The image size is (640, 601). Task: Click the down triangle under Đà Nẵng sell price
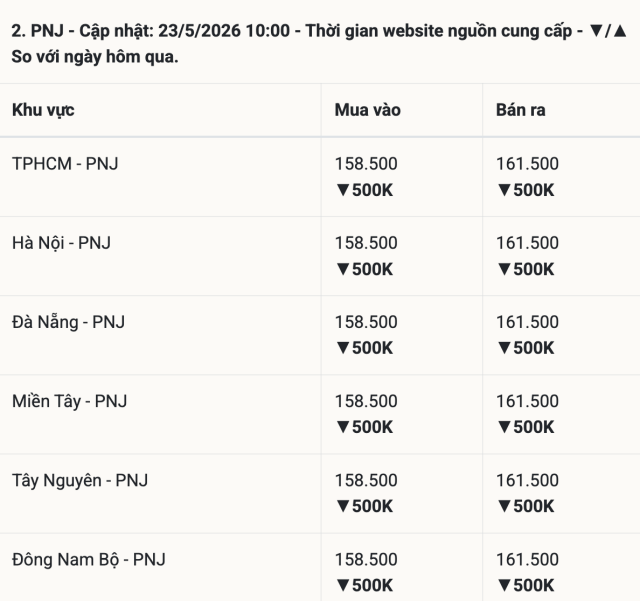(x=504, y=348)
